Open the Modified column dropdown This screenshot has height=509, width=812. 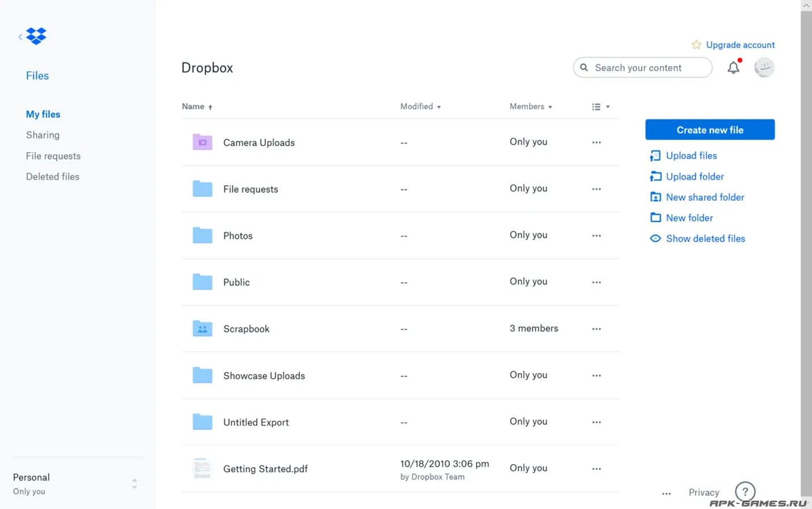pyautogui.click(x=420, y=106)
